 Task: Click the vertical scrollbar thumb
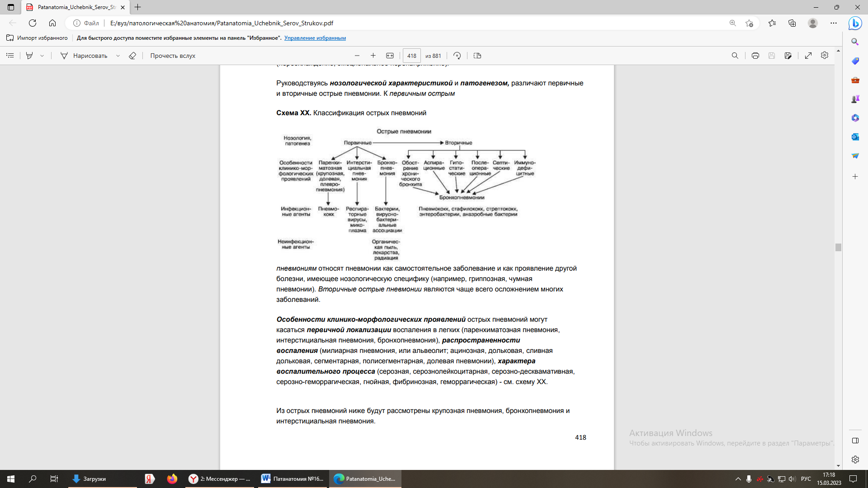838,248
